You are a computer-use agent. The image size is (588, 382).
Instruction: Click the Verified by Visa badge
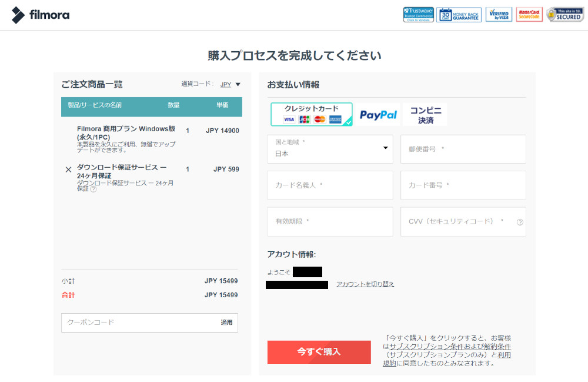(x=499, y=15)
